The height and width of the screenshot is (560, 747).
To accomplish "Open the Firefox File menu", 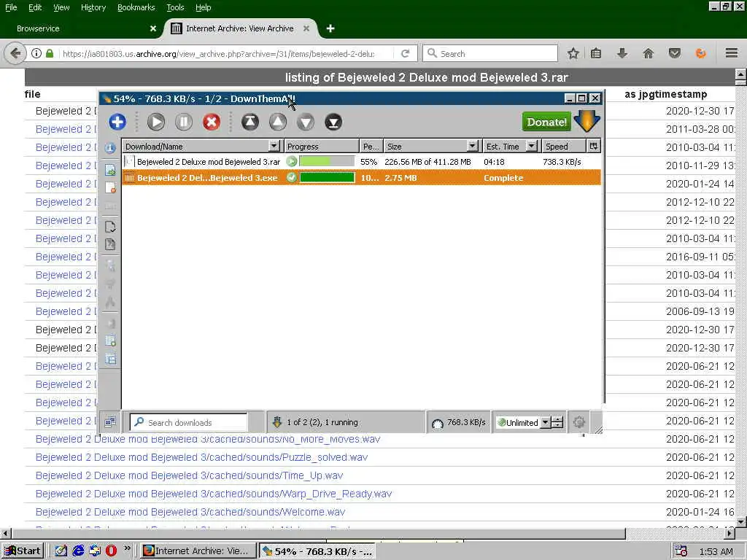I will (x=11, y=7).
